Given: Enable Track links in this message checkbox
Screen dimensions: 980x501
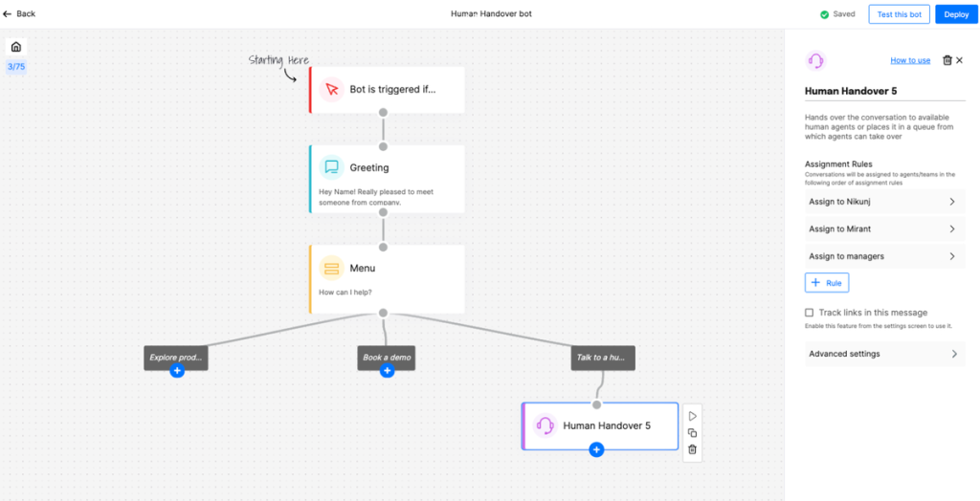Looking at the screenshot, I should 810,313.
